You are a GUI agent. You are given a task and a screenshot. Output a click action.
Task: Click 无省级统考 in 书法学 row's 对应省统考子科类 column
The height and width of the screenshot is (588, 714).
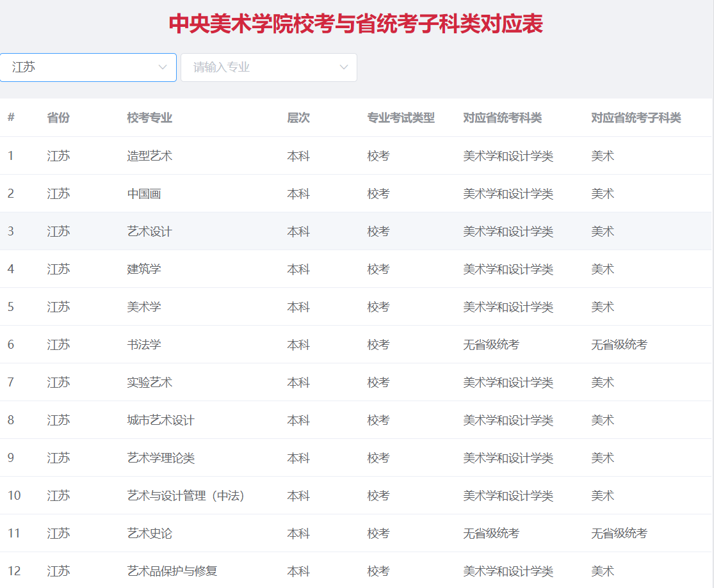619,345
